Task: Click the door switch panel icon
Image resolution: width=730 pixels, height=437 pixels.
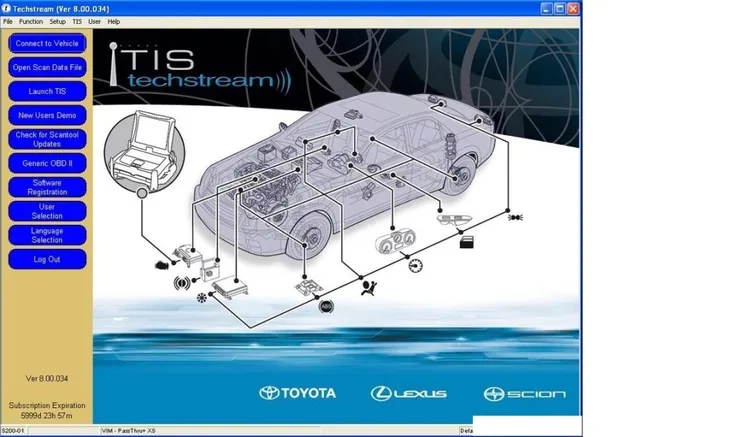Action: [454, 219]
